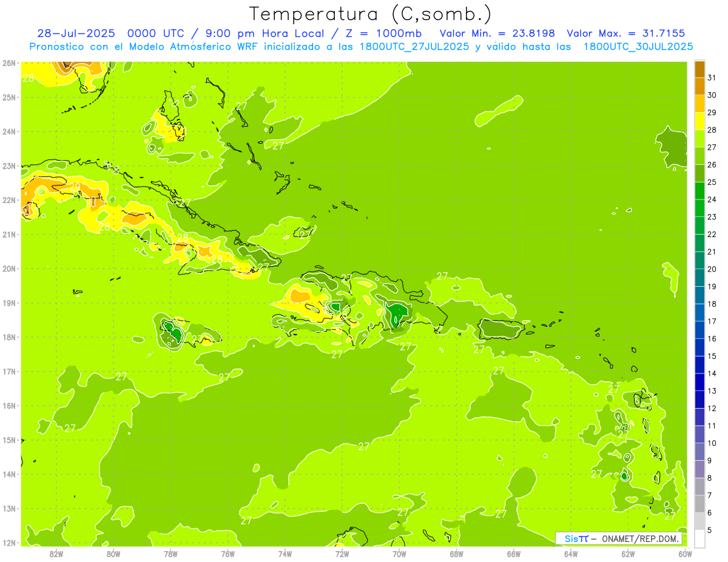Click the '24' color bar label

(x=712, y=199)
